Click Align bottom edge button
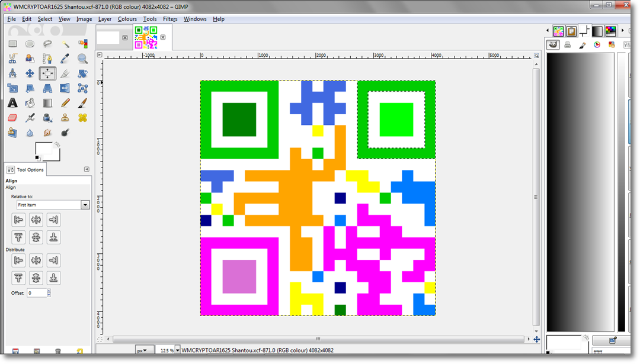The height and width of the screenshot is (364, 640). 53,237
